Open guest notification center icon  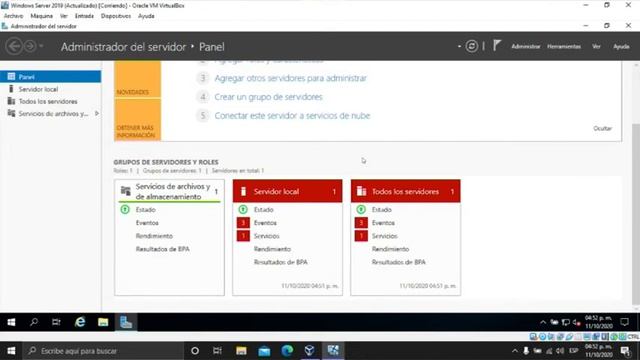pos(624,322)
